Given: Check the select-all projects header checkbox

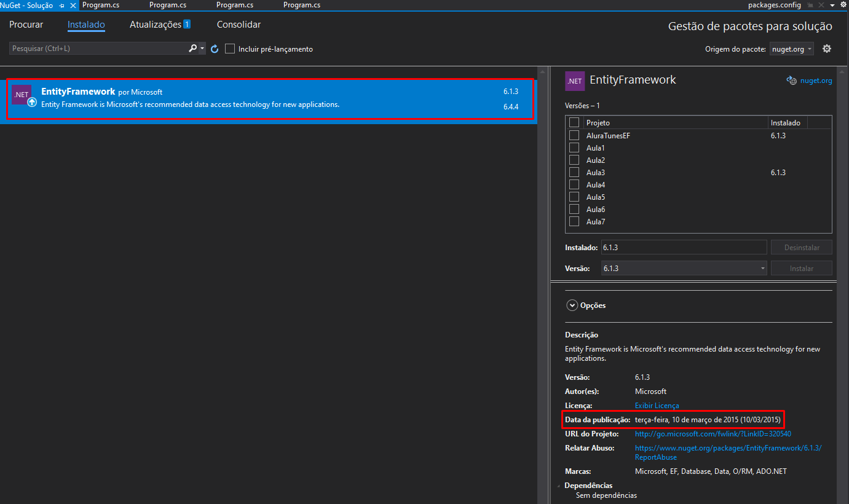Looking at the screenshot, I should 574,122.
